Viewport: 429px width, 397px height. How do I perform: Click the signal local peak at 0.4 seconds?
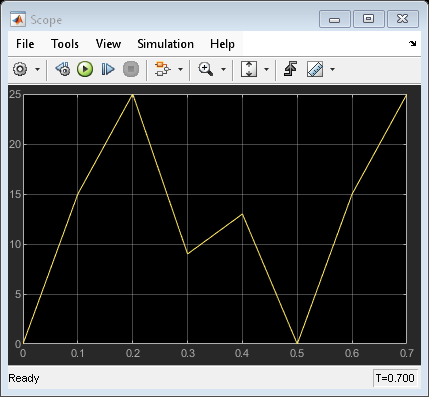pos(242,214)
